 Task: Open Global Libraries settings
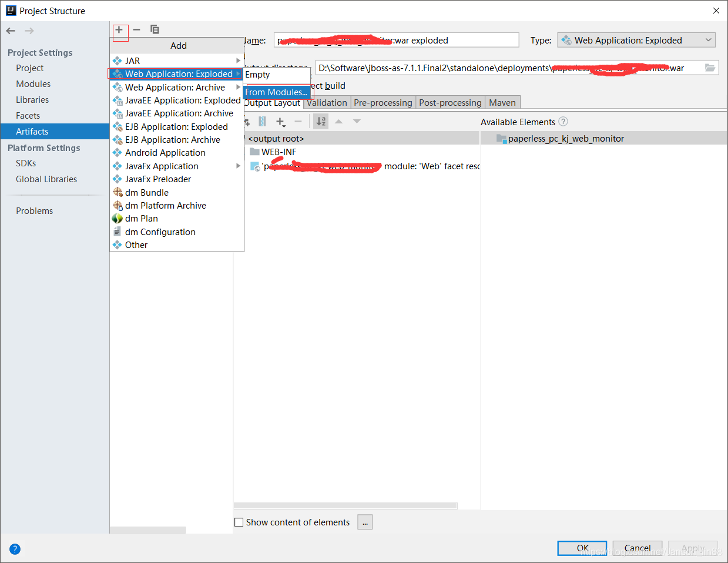click(46, 179)
